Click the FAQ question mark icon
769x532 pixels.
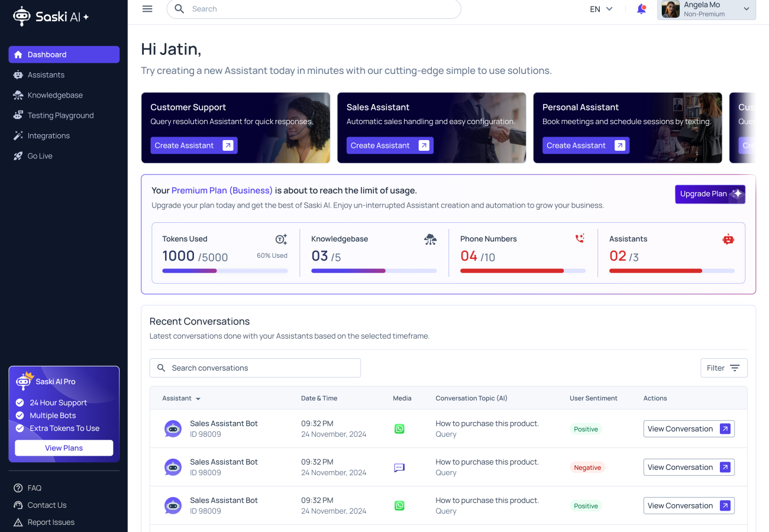[x=18, y=488]
